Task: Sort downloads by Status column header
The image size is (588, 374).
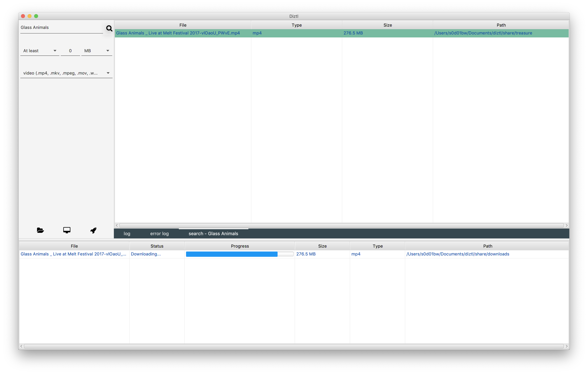Action: pyautogui.click(x=157, y=246)
